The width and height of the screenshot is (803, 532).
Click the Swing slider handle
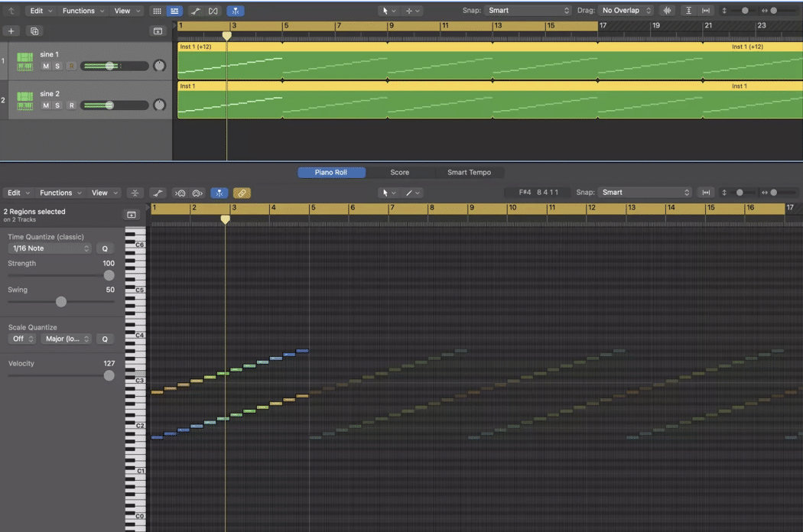[61, 302]
